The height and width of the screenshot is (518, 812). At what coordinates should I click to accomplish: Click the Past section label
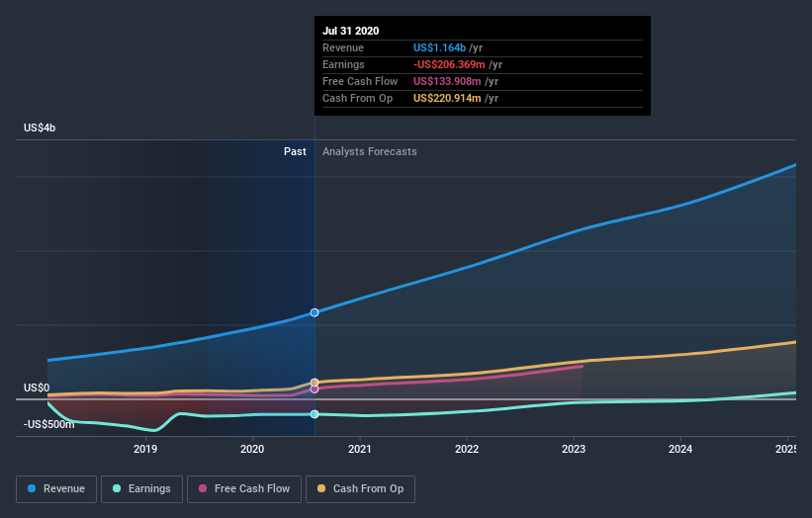[x=295, y=151]
